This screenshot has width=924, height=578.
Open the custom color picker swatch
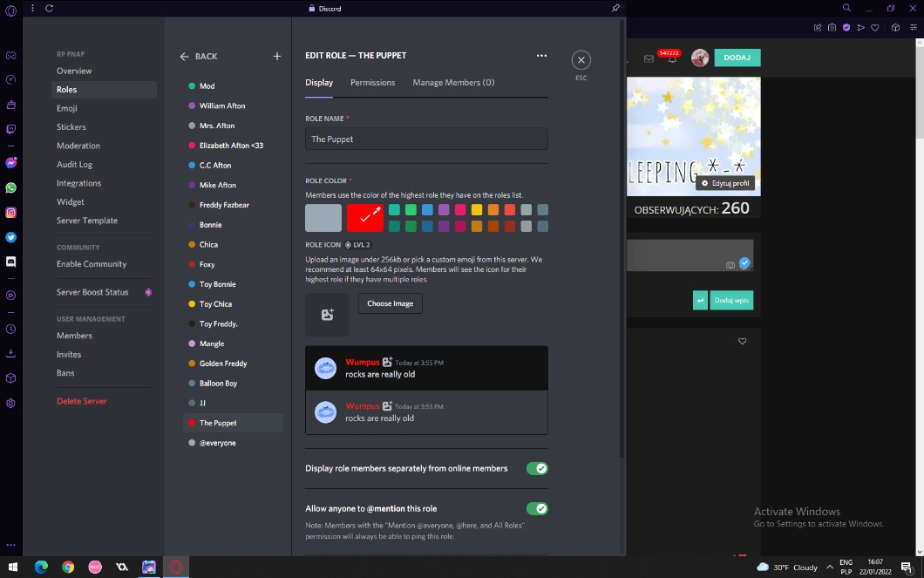tap(364, 218)
